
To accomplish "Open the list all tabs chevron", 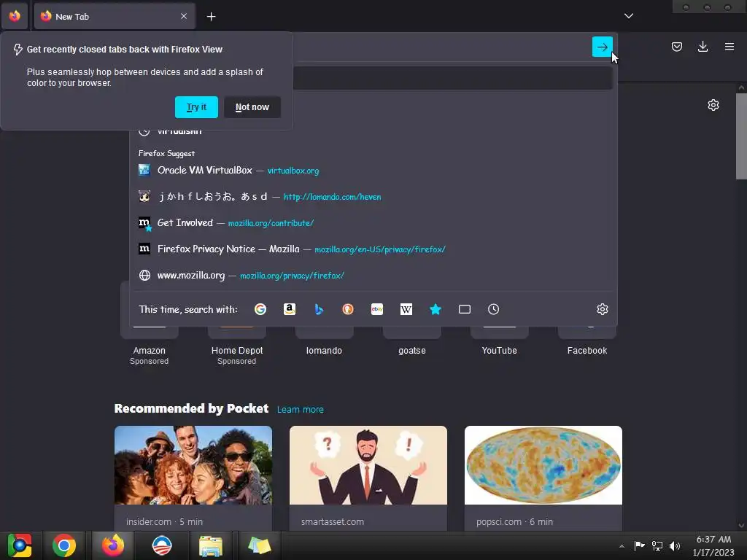I will click(x=628, y=16).
